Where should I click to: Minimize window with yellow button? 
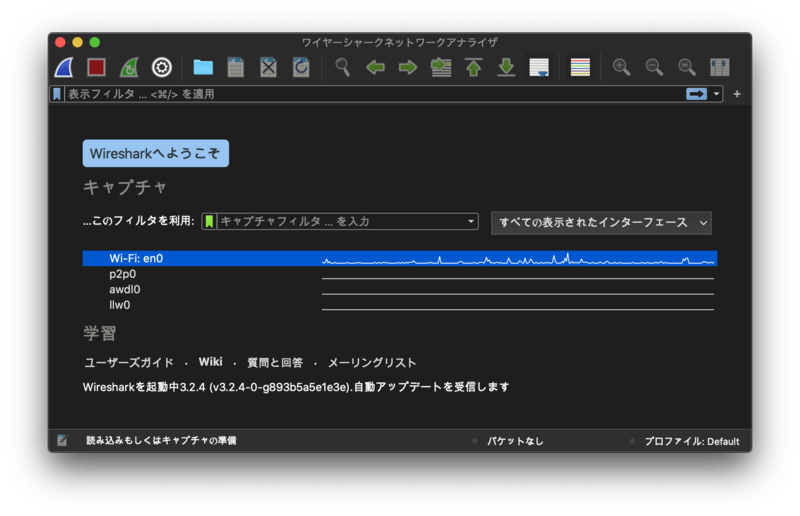[x=78, y=42]
